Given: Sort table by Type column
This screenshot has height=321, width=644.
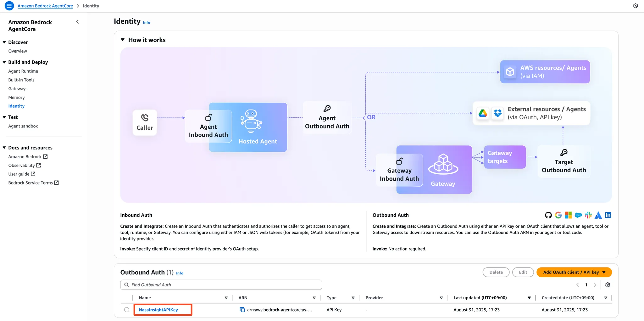Looking at the screenshot, I should pos(353,298).
